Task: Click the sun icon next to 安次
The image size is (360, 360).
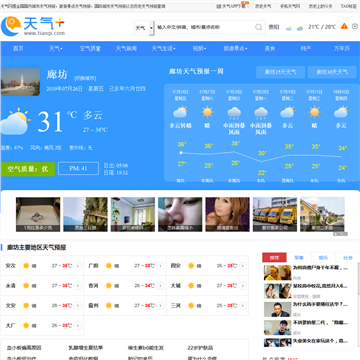Action: click(26, 266)
